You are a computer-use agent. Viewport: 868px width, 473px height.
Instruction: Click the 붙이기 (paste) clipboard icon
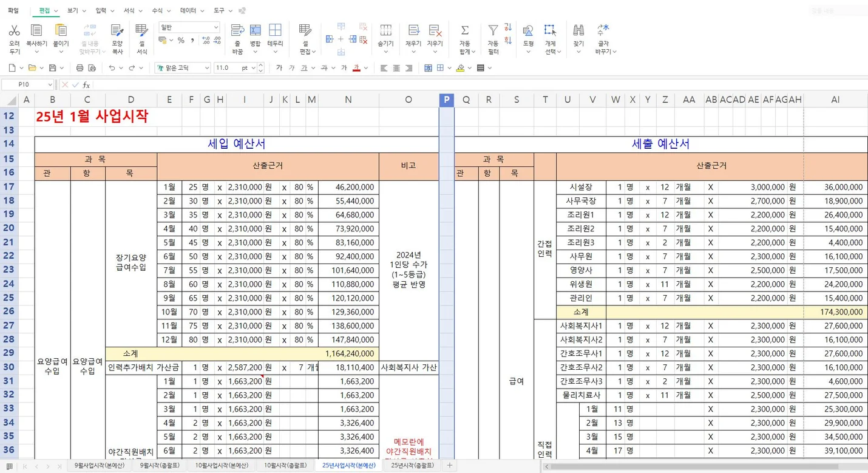61,30
